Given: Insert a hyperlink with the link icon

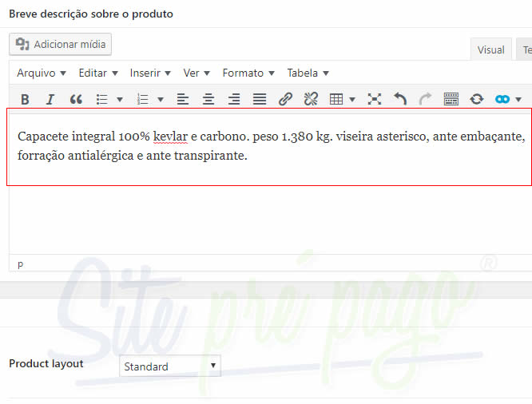Looking at the screenshot, I should 285,99.
